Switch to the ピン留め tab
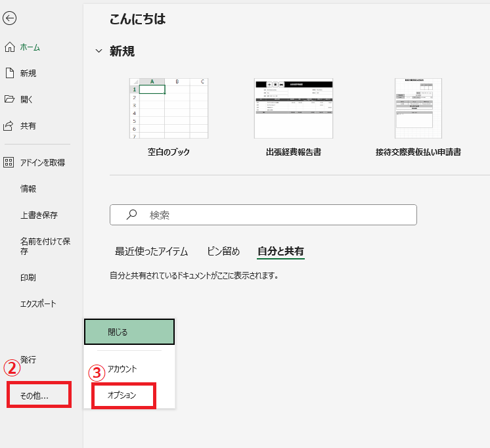The height and width of the screenshot is (448, 490). [x=223, y=251]
